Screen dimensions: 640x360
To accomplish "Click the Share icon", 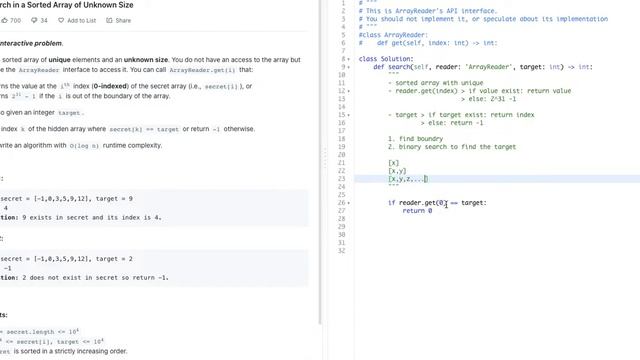I will click(109, 20).
